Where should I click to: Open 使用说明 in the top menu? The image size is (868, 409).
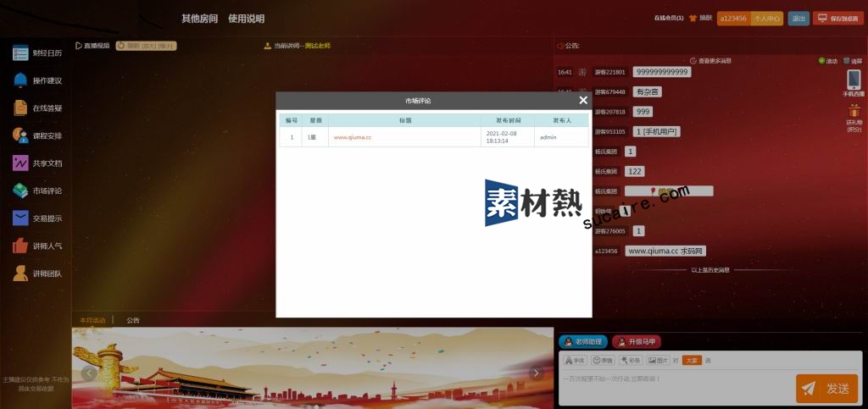(x=247, y=19)
